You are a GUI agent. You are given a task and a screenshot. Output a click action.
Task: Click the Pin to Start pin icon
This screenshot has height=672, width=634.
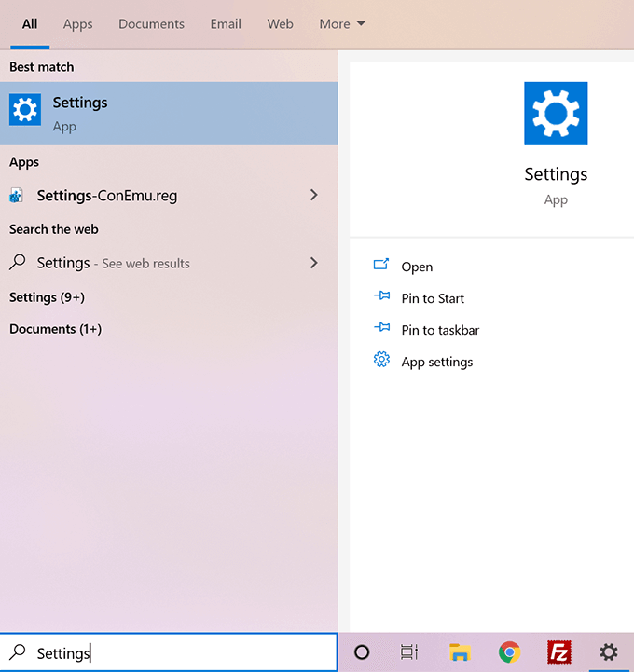(381, 295)
